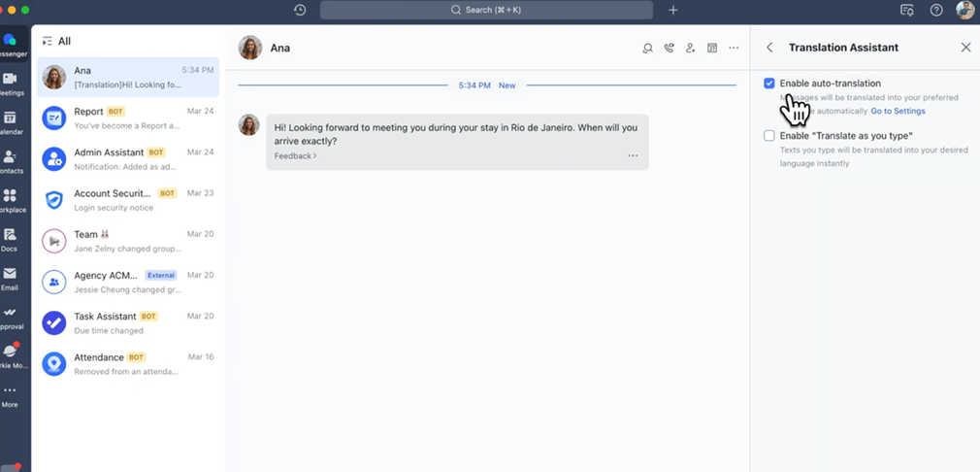This screenshot has width=980, height=472.
Task: Click the search-in-chat icon in Ana's chat header
Action: [647, 48]
